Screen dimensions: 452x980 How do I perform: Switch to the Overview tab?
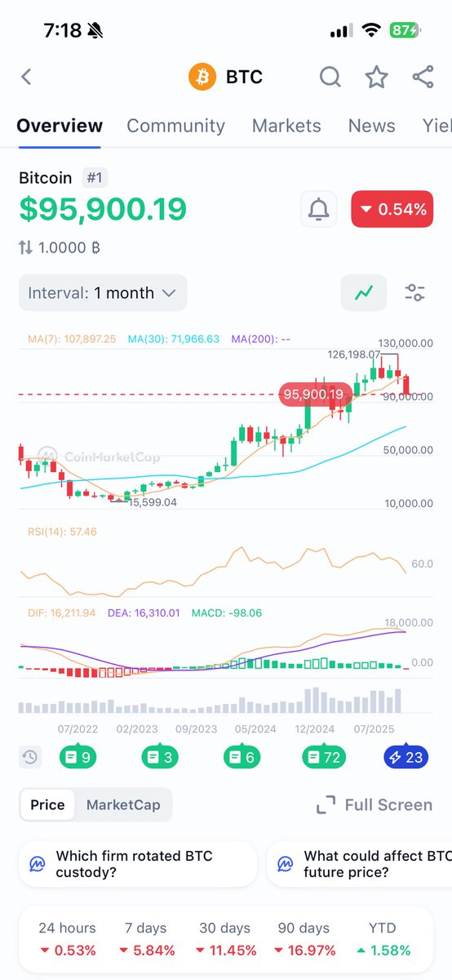pos(60,126)
